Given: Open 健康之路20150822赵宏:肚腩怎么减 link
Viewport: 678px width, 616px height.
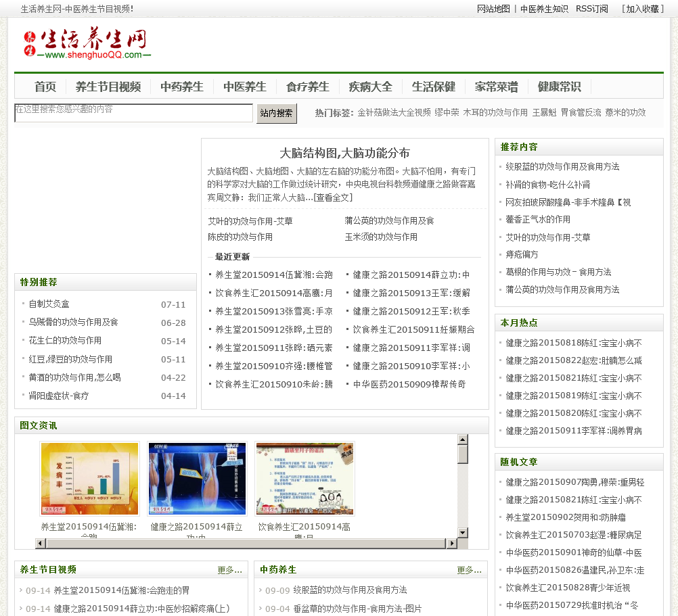Looking at the screenshot, I should click(574, 360).
